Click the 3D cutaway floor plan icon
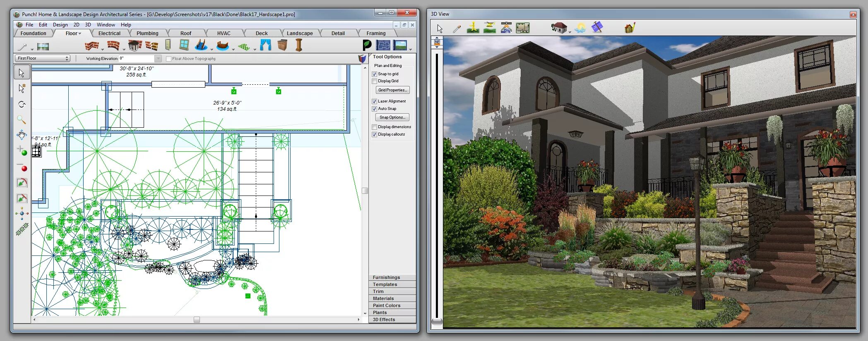868x341 pixels. pos(523,28)
